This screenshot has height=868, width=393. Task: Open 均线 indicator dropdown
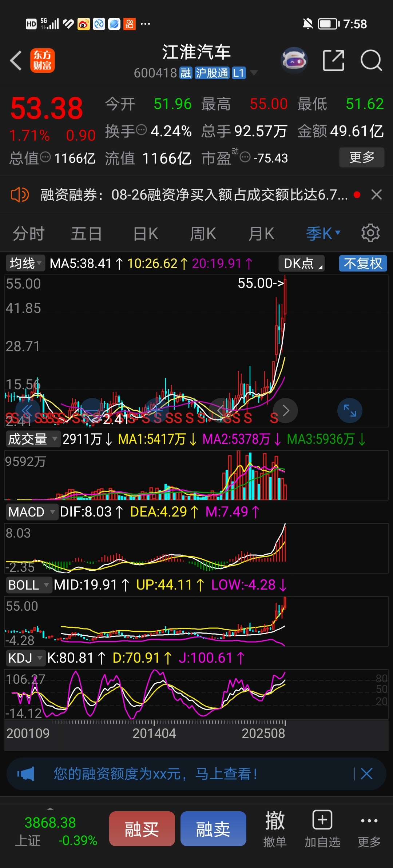tap(25, 263)
